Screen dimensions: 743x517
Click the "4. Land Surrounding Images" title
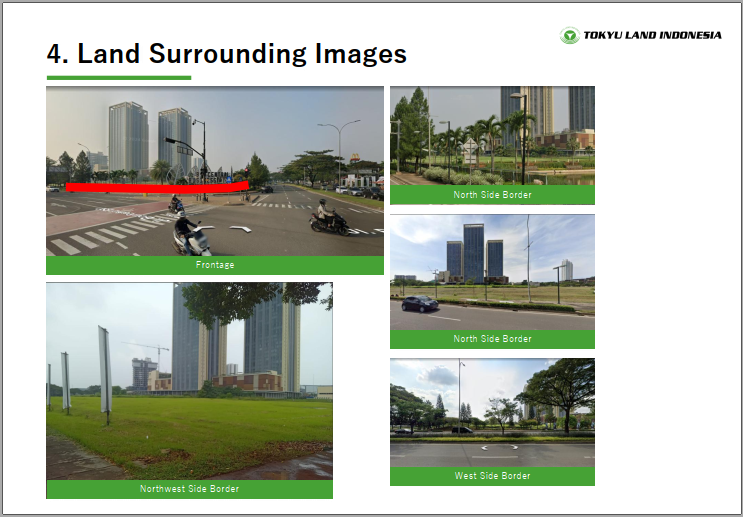click(x=226, y=54)
